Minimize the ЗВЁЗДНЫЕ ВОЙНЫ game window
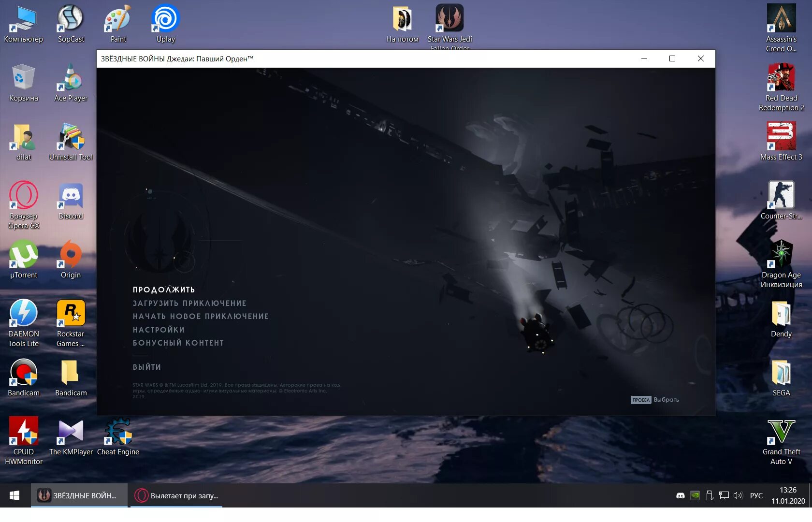Viewport: 812px width, 522px height. [x=644, y=58]
